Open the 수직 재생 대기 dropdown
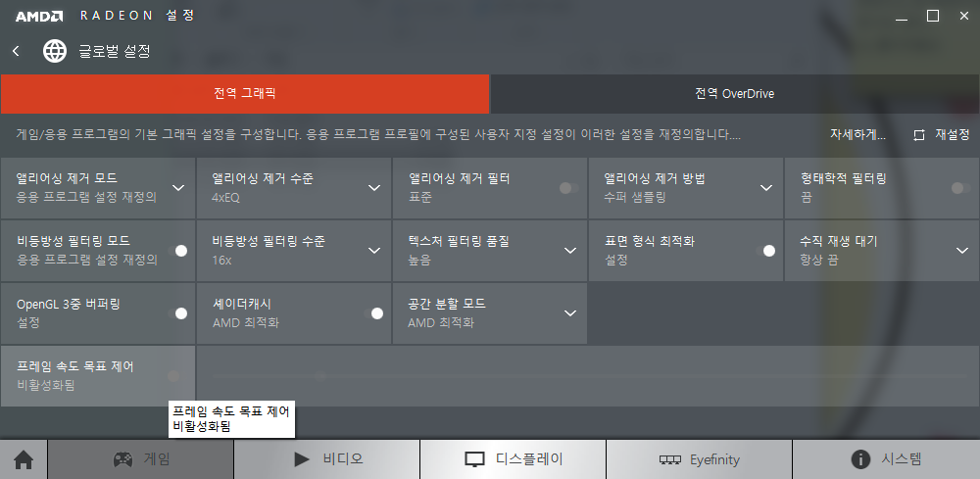 pyautogui.click(x=961, y=251)
